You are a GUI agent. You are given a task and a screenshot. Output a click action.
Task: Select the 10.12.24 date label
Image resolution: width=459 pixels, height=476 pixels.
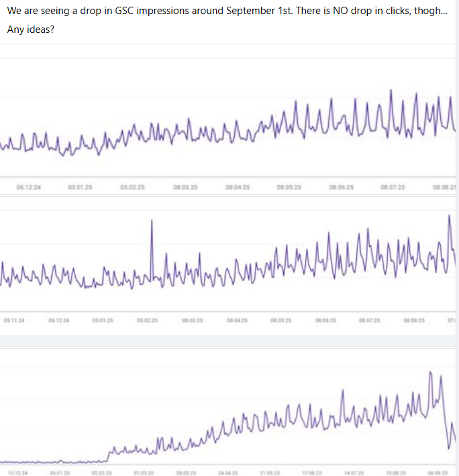pos(15,473)
